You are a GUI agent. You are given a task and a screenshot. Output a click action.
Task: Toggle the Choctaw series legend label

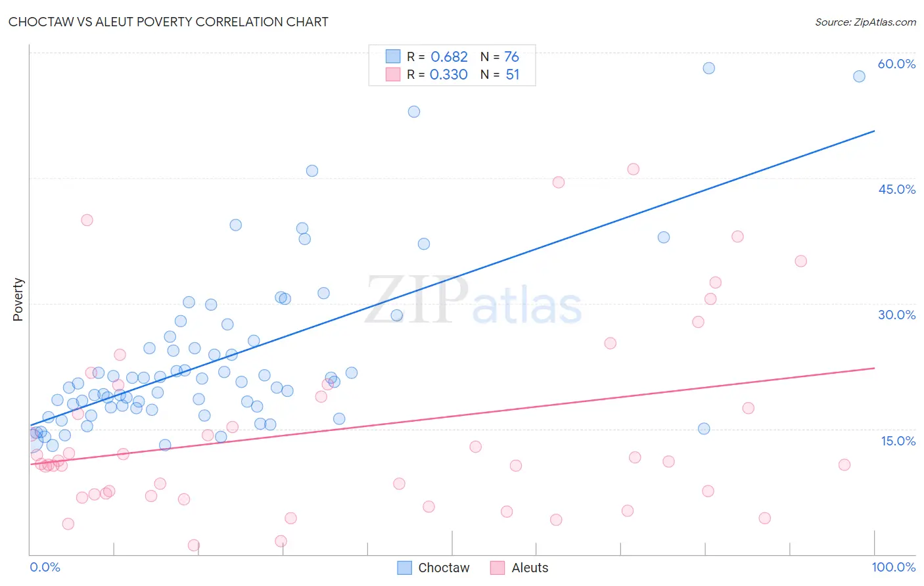(x=444, y=568)
